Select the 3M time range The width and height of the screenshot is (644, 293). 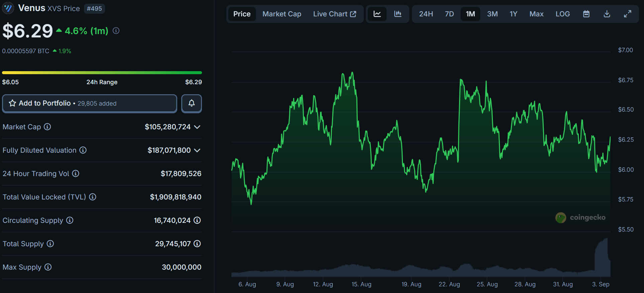492,14
